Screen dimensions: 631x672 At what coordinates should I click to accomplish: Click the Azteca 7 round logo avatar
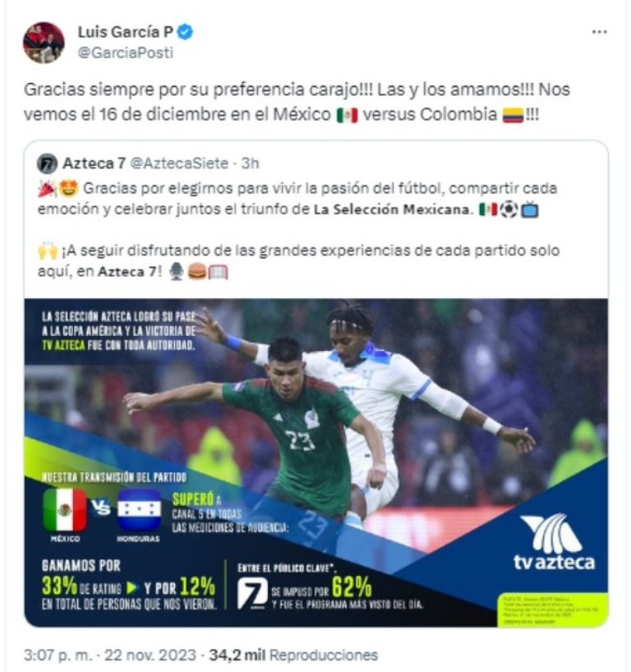click(x=47, y=163)
